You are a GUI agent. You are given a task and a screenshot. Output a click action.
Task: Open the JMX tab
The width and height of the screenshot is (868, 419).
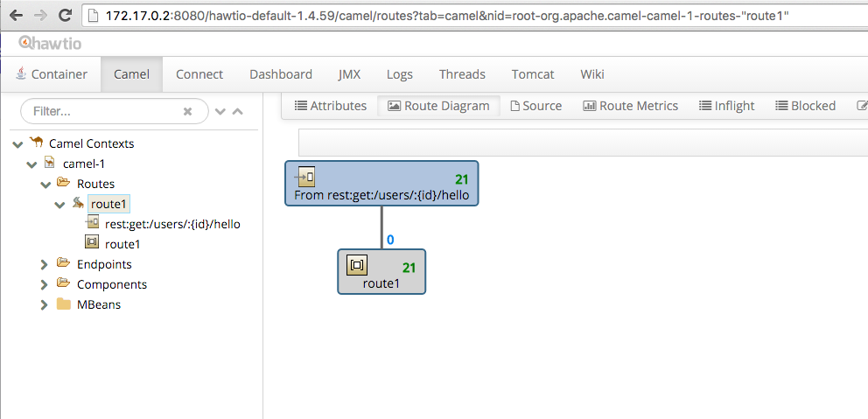pos(349,74)
